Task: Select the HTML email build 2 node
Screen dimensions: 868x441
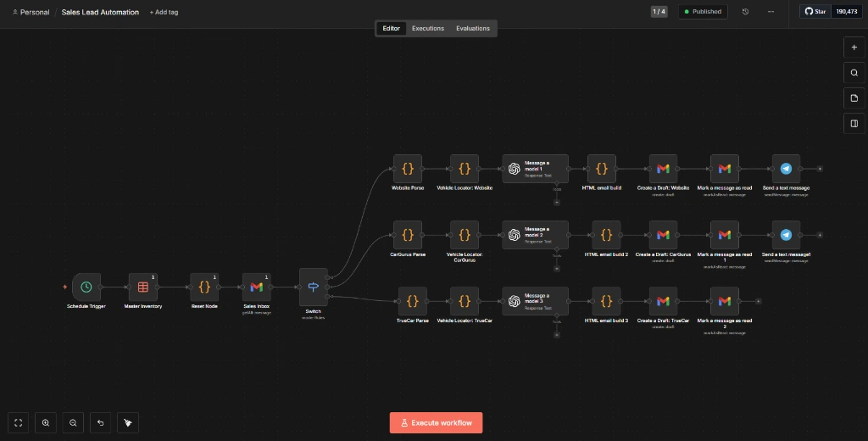Action: pos(606,235)
